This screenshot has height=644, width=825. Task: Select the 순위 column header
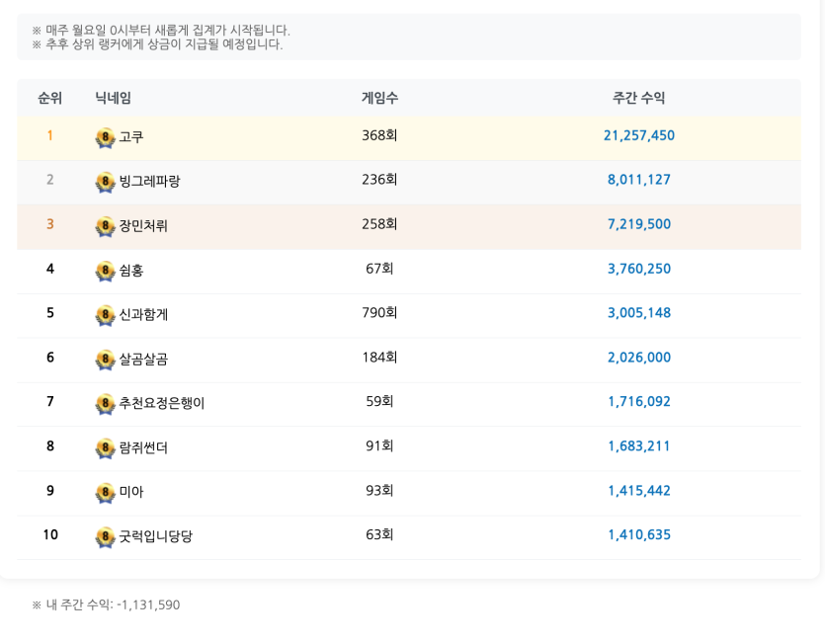50,98
